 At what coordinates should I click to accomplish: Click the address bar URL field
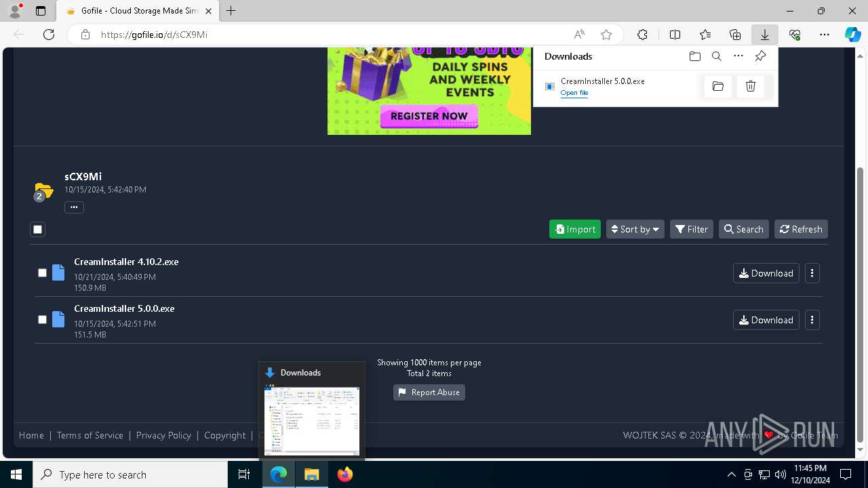click(x=332, y=35)
